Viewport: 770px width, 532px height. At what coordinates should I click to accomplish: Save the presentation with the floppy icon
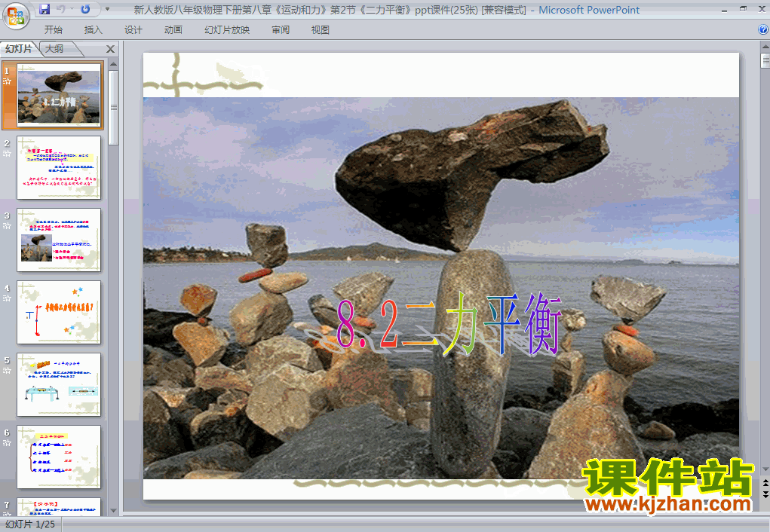[x=44, y=9]
